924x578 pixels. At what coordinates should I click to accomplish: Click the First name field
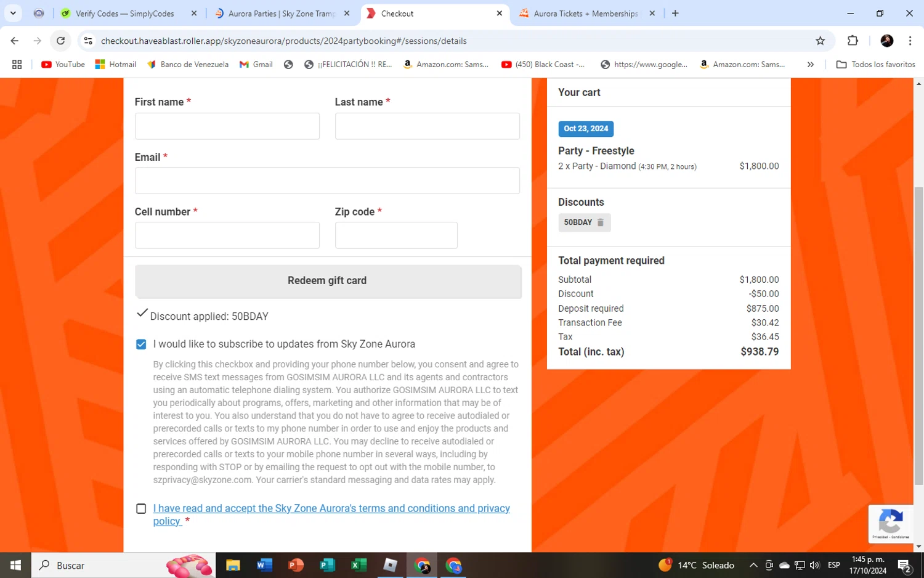(x=227, y=126)
